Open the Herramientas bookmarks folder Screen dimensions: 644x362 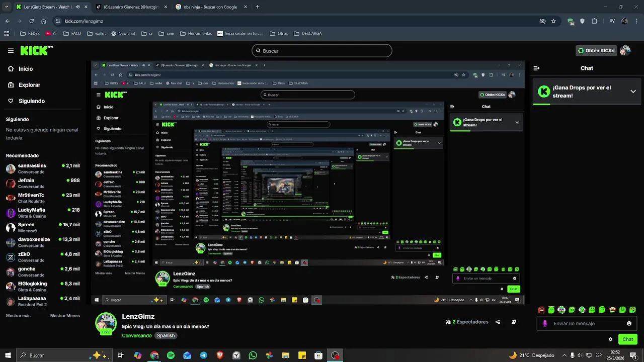tap(196, 34)
